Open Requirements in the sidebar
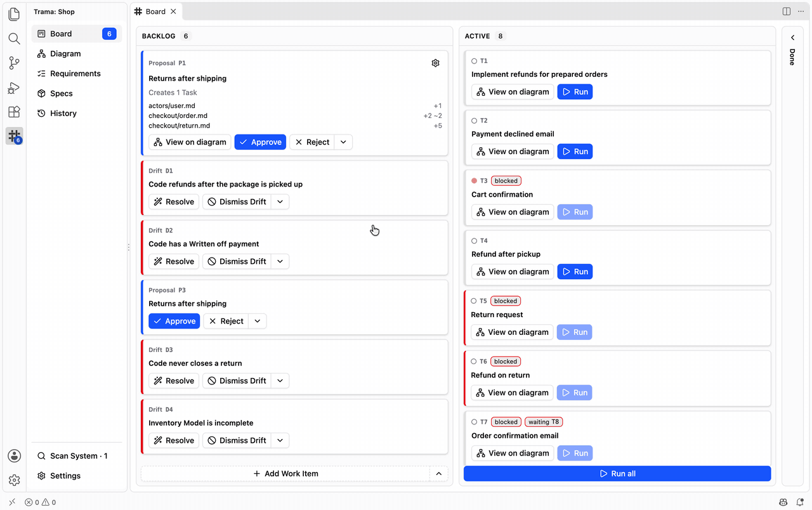 pyautogui.click(x=76, y=74)
